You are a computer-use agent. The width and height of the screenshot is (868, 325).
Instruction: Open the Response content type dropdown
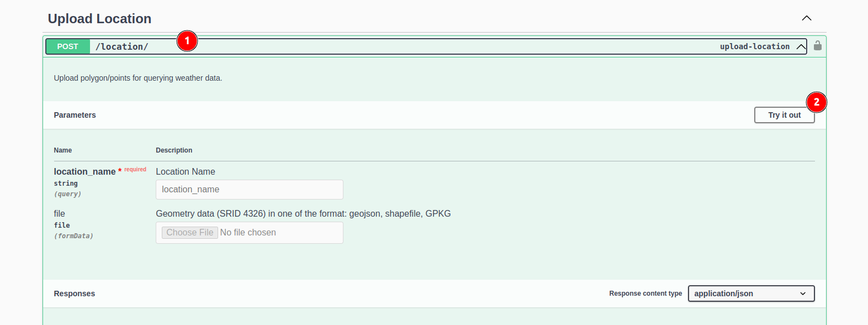(751, 293)
